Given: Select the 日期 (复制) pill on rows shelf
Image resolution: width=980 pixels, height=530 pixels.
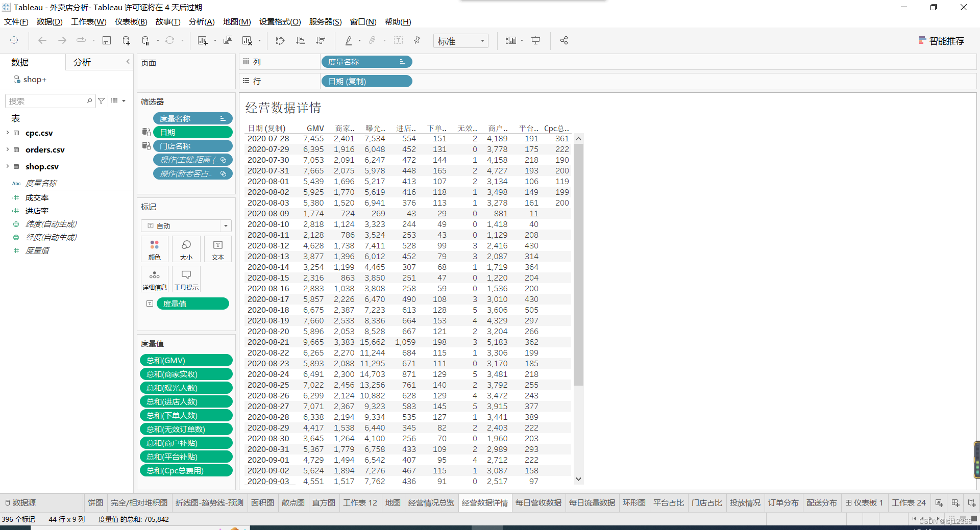Looking at the screenshot, I should pyautogui.click(x=366, y=81).
